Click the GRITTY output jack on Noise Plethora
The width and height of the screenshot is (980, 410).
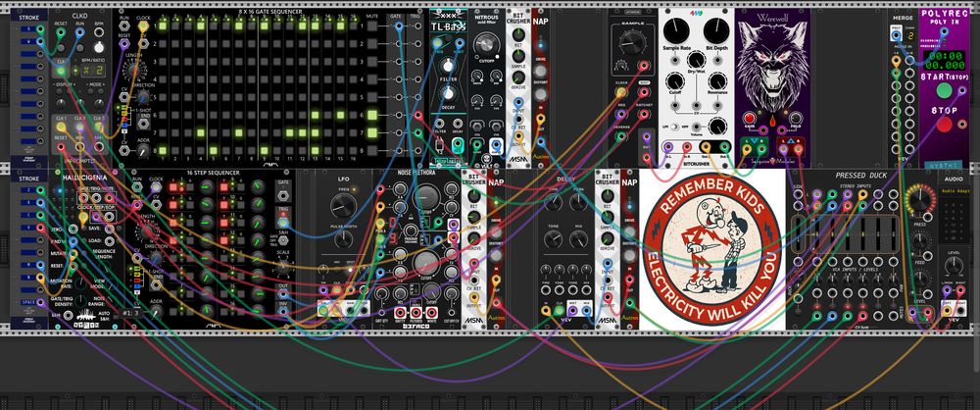399,312
